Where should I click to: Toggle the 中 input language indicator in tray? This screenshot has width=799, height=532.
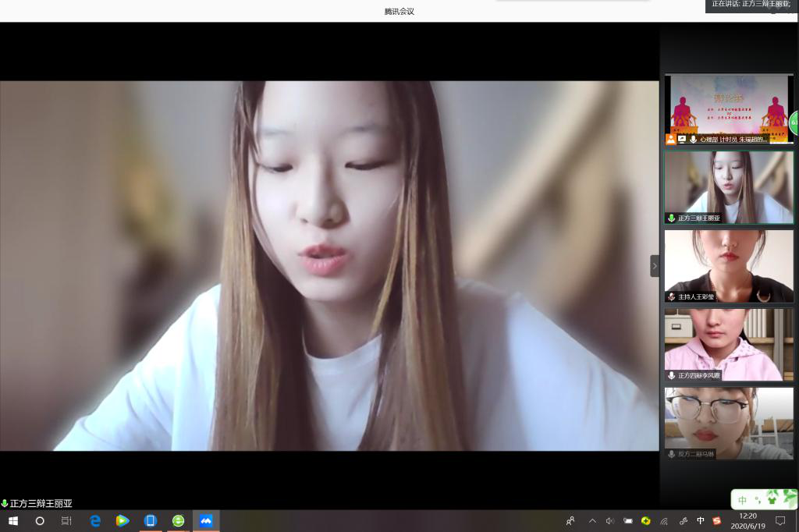(x=701, y=520)
